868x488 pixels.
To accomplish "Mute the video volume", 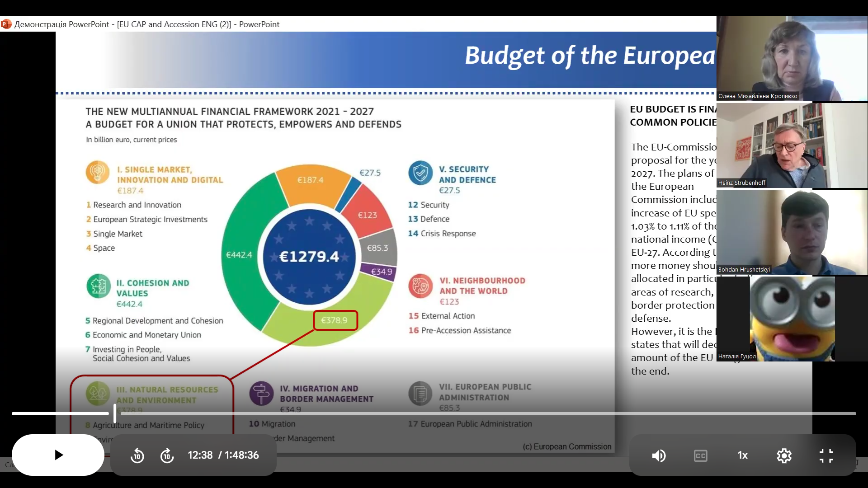I will pos(659,455).
